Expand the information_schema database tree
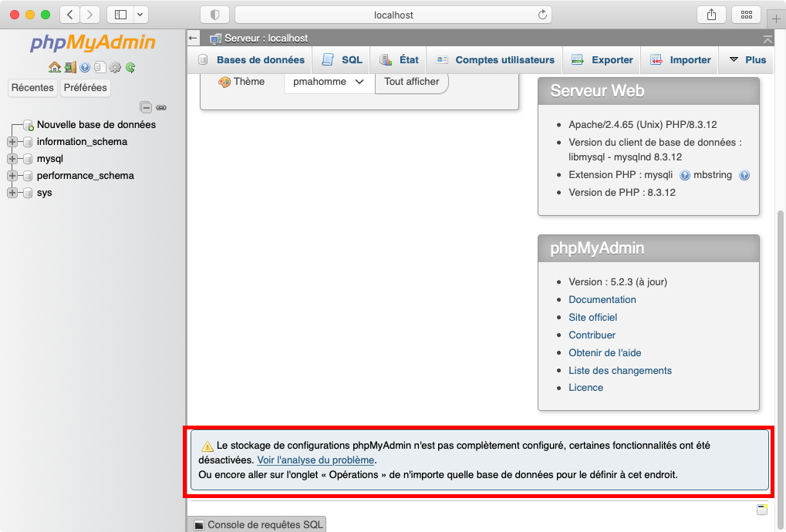 coord(12,142)
